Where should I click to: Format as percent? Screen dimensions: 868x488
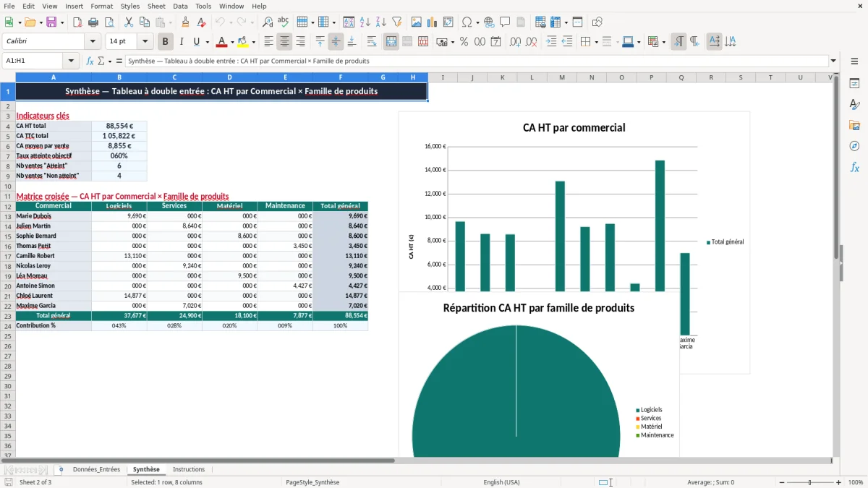pyautogui.click(x=464, y=42)
